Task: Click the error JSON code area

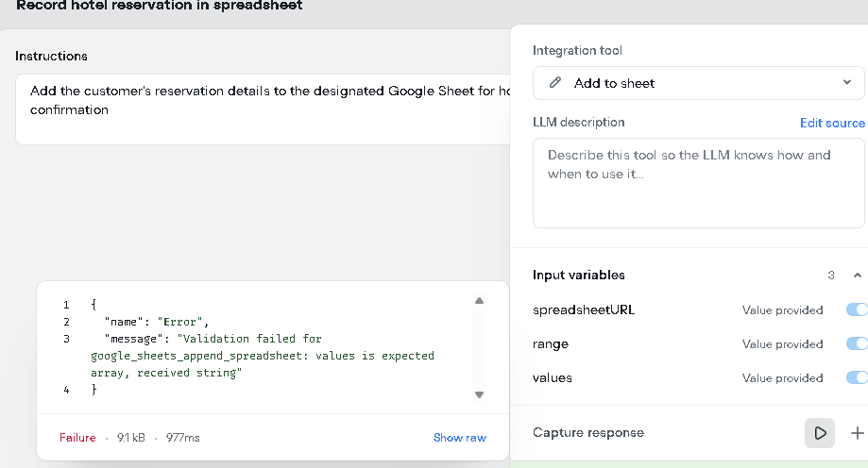Action: point(263,347)
